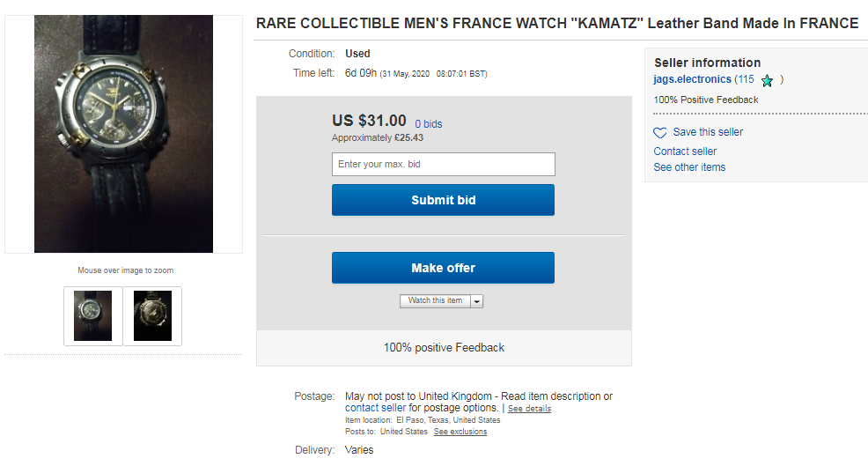Click the listing title text

tap(556, 24)
